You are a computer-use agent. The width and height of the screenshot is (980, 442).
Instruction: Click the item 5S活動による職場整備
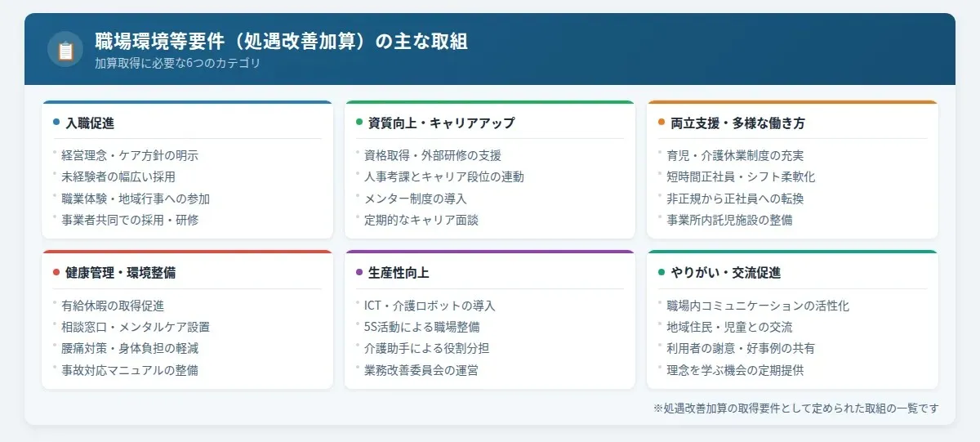tap(422, 327)
